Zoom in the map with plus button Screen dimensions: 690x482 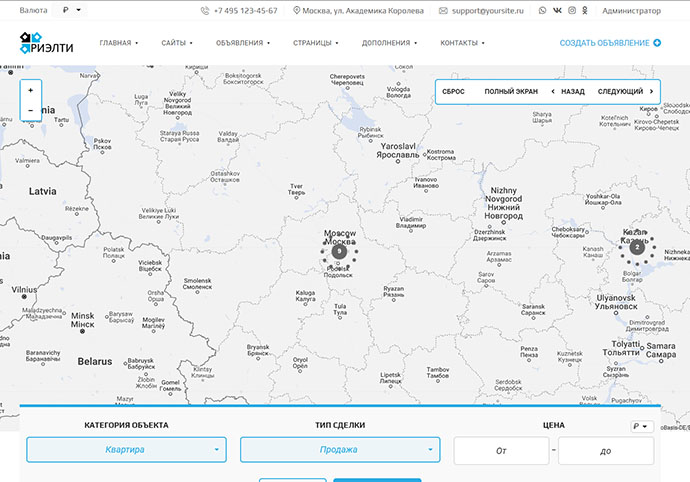click(x=30, y=90)
